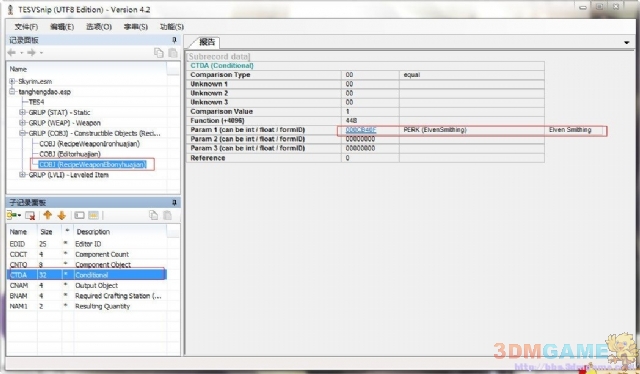
Task: Open the forward arrow's history dropdown
Action: pyautogui.click(x=41, y=53)
